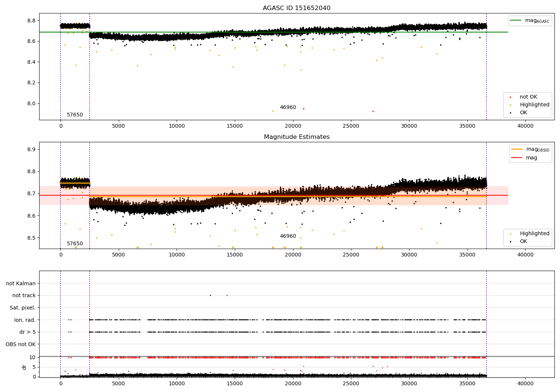Click OK marker in Magnitude Estimates legend
Screen dimensions: 560x392
(510, 242)
